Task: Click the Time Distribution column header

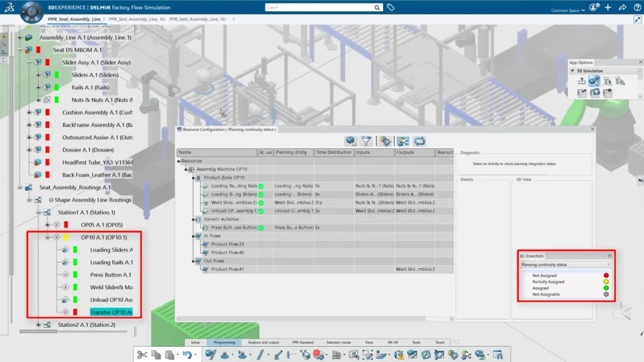Action: tap(333, 153)
